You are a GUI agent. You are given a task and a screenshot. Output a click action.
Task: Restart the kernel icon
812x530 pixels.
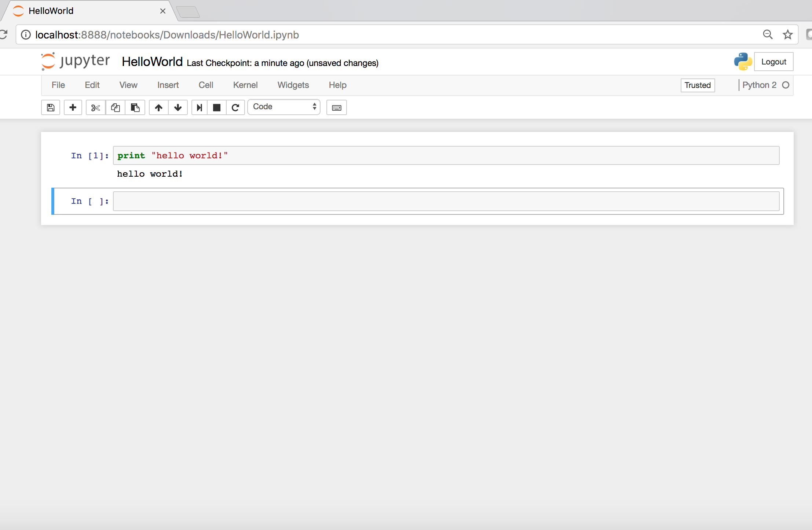click(x=235, y=107)
